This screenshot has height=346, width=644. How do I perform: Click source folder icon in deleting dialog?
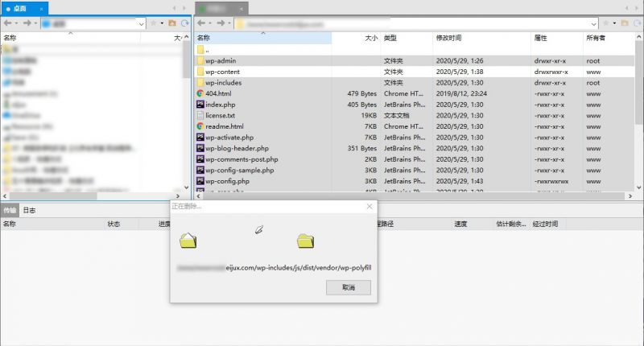pyautogui.click(x=188, y=241)
